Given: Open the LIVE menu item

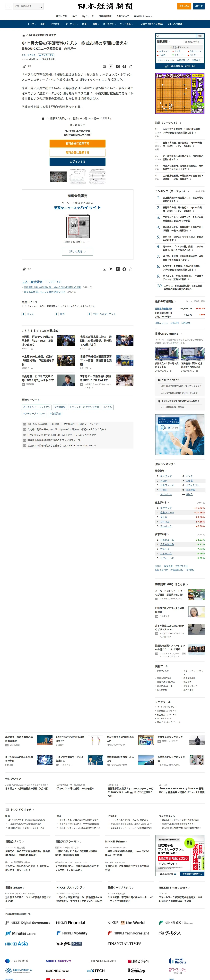Looking at the screenshot, I should coord(74,16).
